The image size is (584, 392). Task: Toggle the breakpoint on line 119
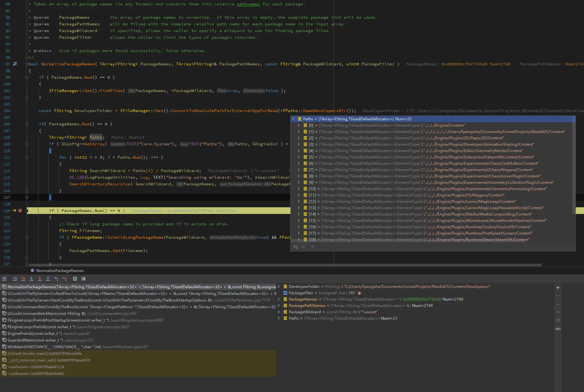pos(20,210)
